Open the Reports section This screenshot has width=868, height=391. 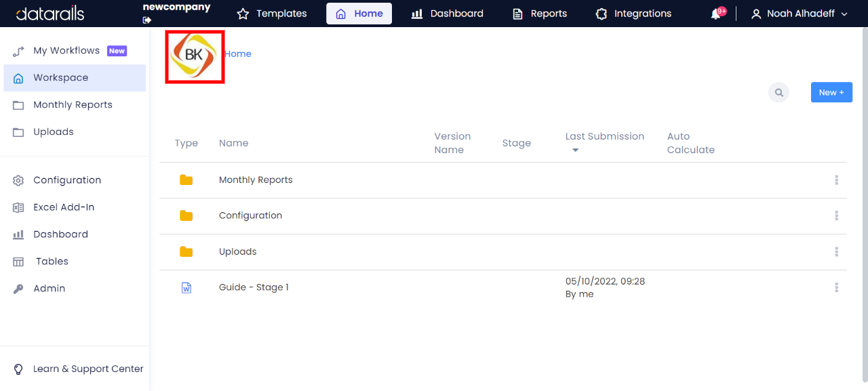point(539,13)
